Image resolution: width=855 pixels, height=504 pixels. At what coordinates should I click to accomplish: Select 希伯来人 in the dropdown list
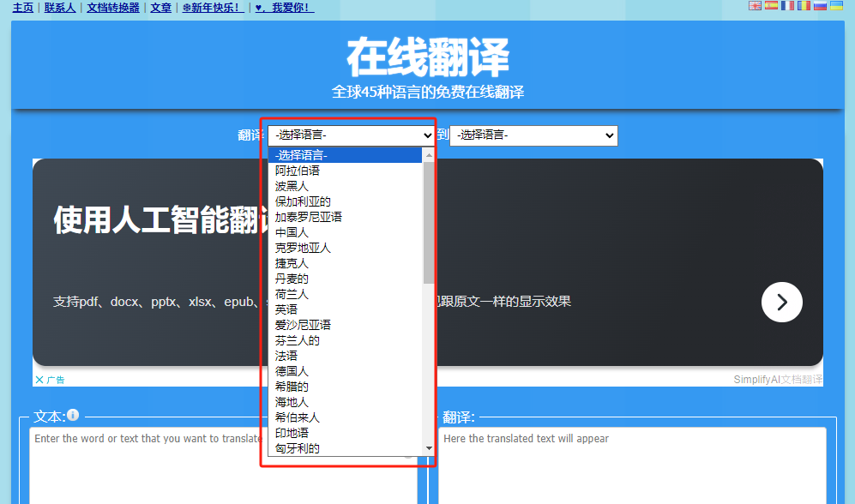click(x=298, y=417)
